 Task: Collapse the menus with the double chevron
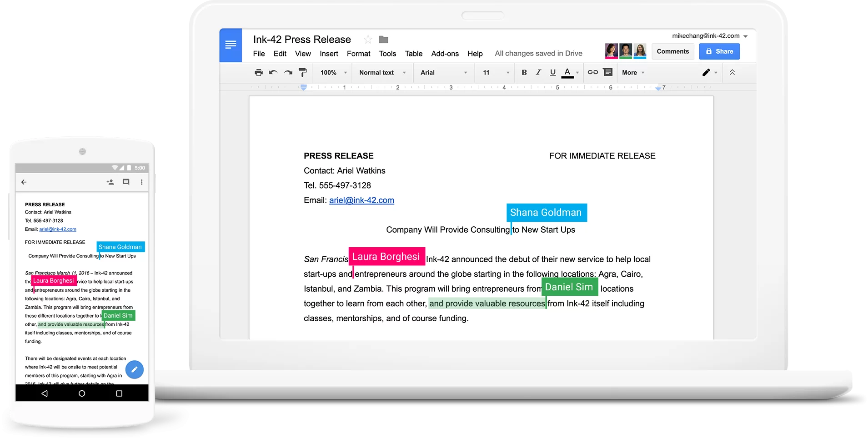732,72
